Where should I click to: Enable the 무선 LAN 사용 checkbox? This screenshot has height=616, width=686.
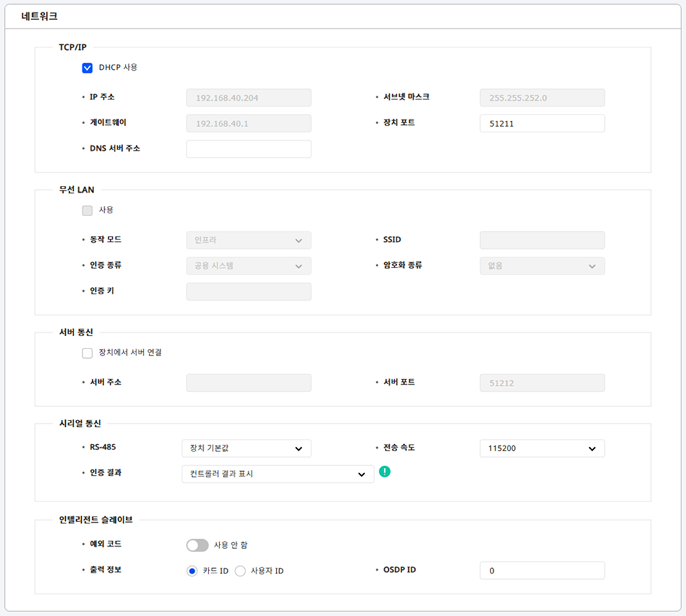(x=87, y=211)
